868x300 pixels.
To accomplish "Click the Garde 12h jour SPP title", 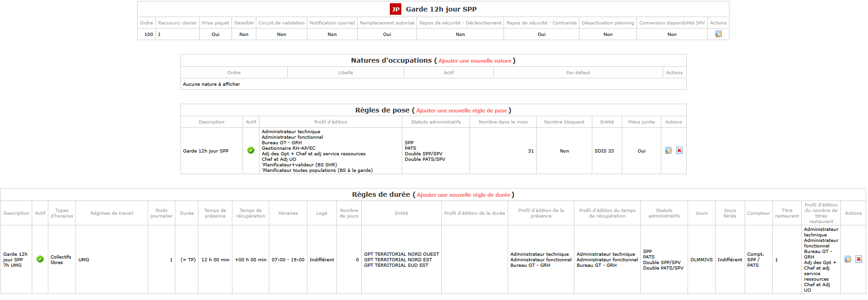I will [x=441, y=9].
